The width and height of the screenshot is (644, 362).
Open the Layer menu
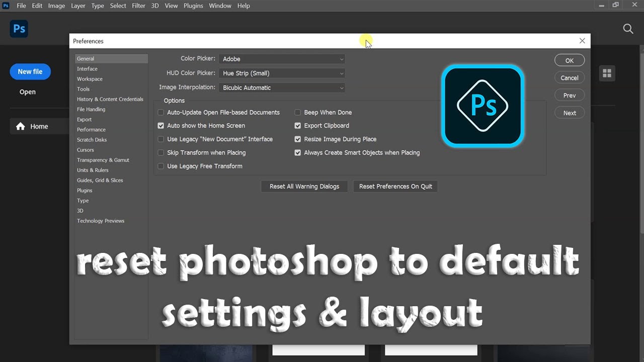click(78, 6)
